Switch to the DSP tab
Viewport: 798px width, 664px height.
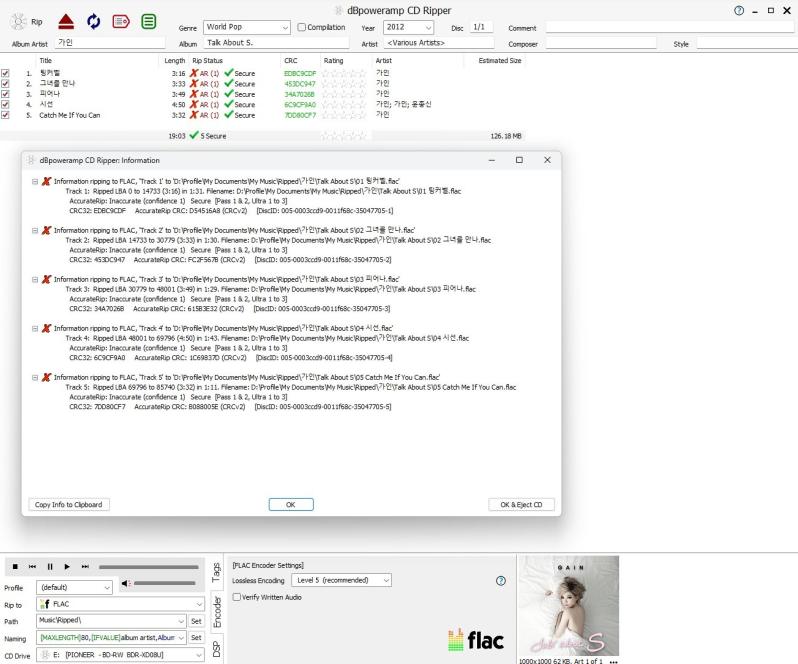click(x=216, y=648)
